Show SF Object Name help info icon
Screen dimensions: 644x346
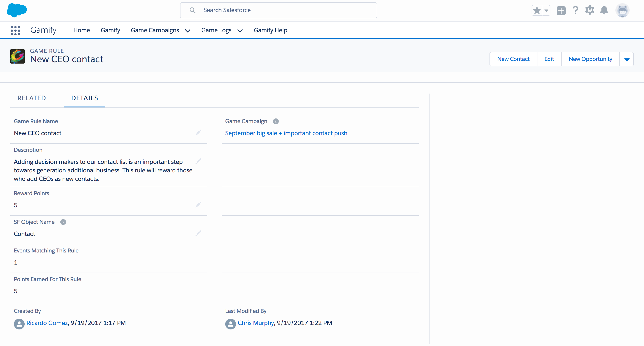click(x=63, y=222)
